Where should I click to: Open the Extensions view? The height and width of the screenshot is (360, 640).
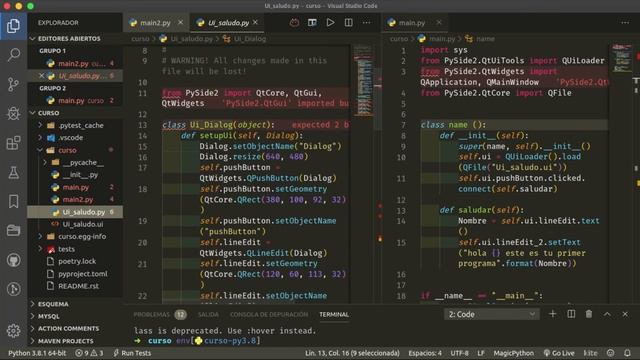(x=13, y=143)
